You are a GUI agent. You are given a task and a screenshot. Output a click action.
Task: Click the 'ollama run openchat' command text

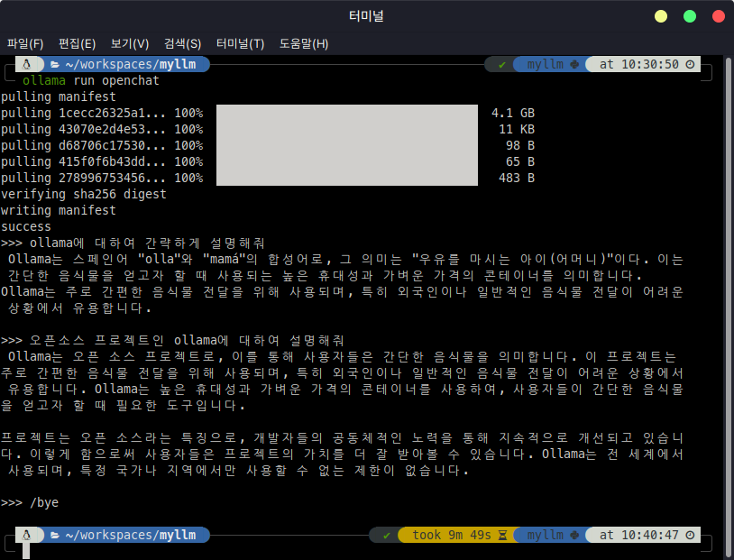pyautogui.click(x=91, y=80)
